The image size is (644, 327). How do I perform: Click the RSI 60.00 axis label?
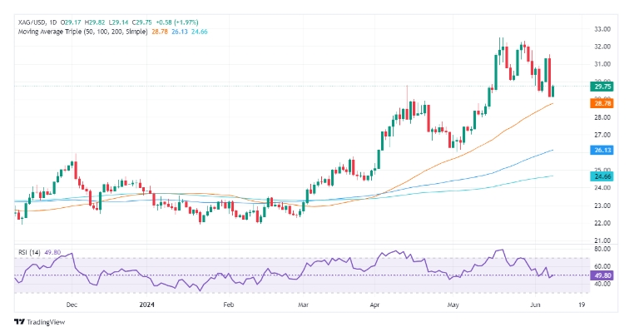(602, 266)
